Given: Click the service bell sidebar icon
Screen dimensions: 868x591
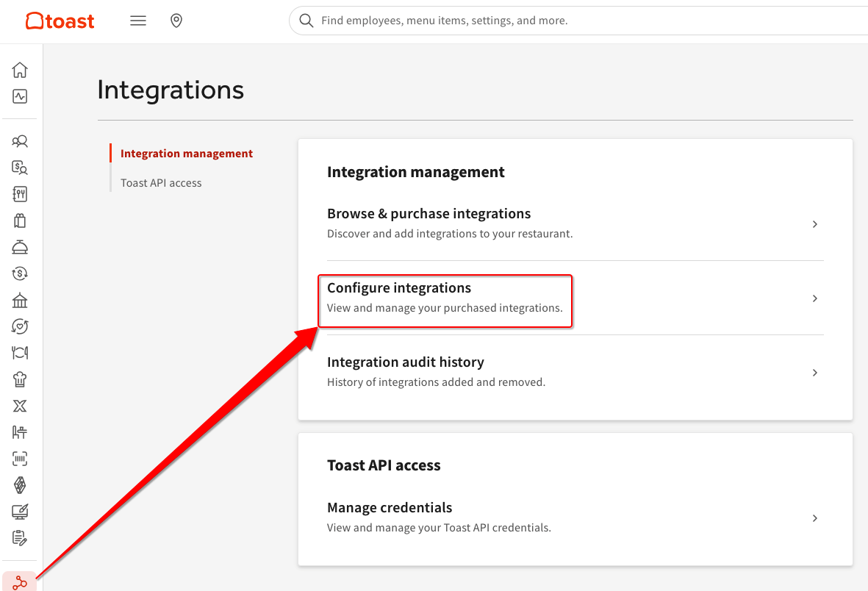Looking at the screenshot, I should click(20, 247).
